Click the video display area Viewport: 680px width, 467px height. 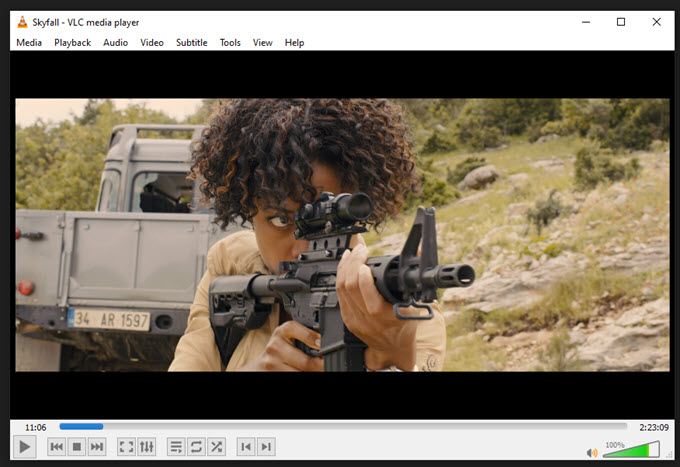click(x=342, y=235)
